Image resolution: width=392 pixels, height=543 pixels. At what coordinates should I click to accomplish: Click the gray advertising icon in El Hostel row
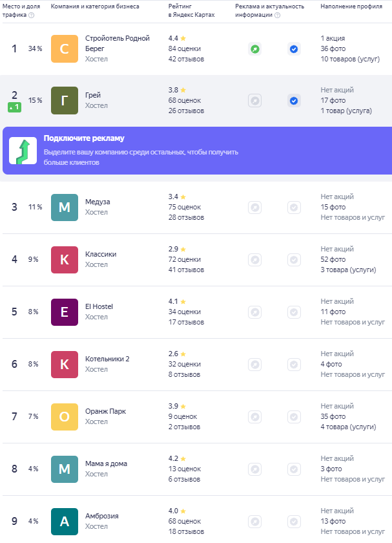[x=255, y=312]
